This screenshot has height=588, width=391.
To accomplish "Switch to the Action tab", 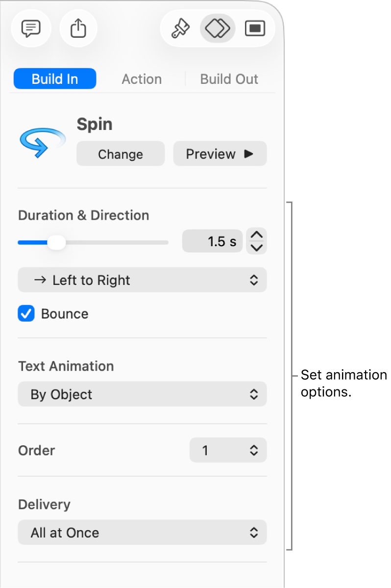I will [x=142, y=79].
